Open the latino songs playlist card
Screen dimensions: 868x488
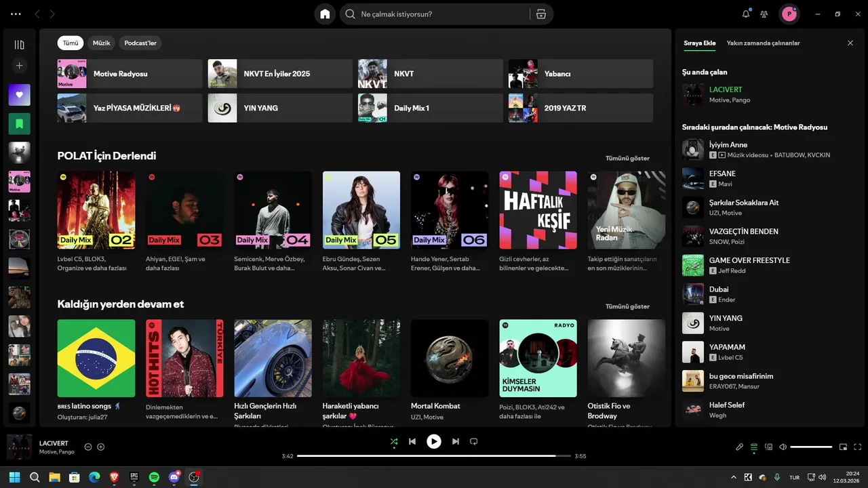96,370
